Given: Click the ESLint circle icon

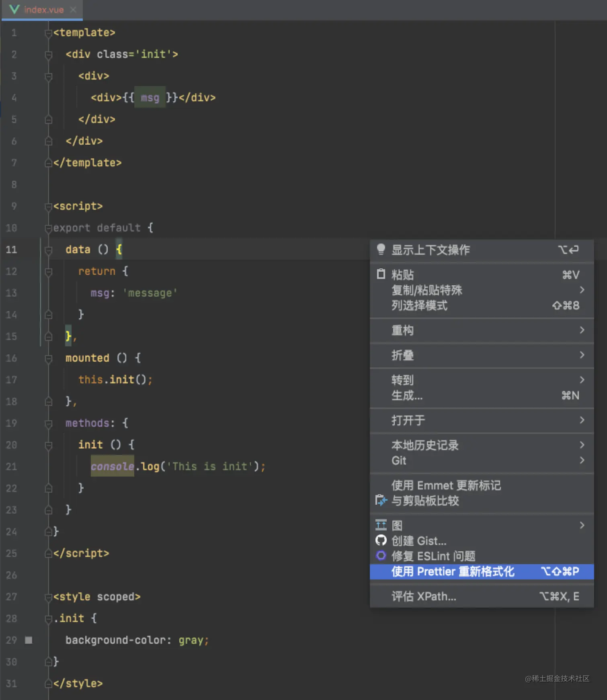Looking at the screenshot, I should point(381,556).
